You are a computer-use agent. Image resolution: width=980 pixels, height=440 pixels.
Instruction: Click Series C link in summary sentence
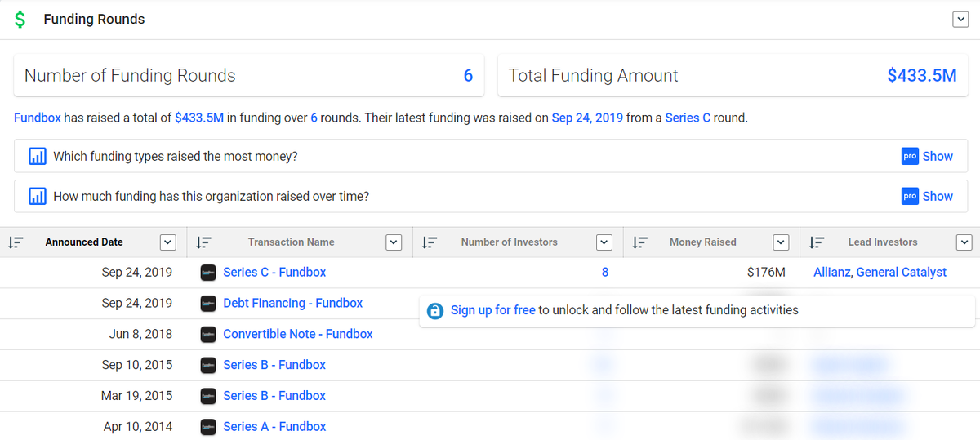point(688,118)
